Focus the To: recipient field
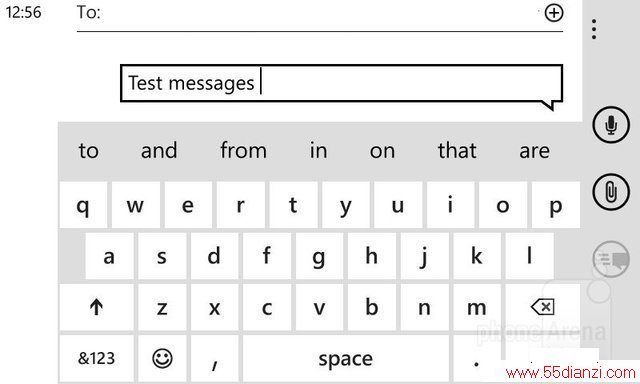This screenshot has height=384, width=640. click(320, 16)
